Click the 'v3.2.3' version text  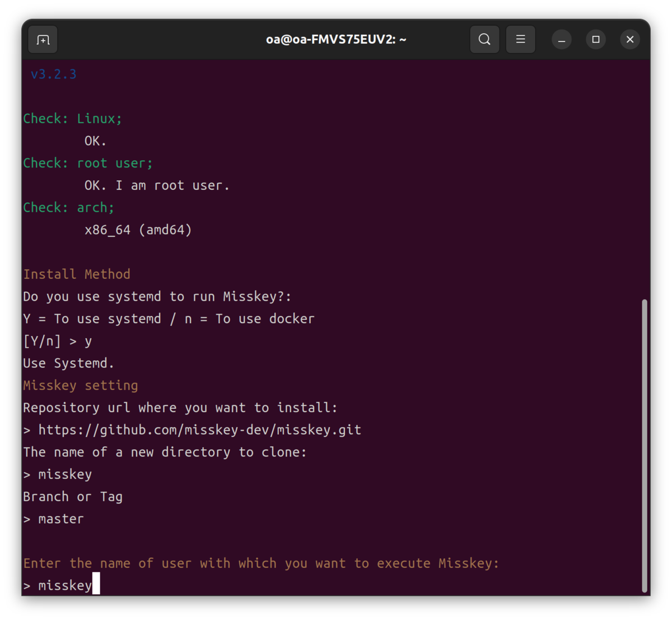54,74
